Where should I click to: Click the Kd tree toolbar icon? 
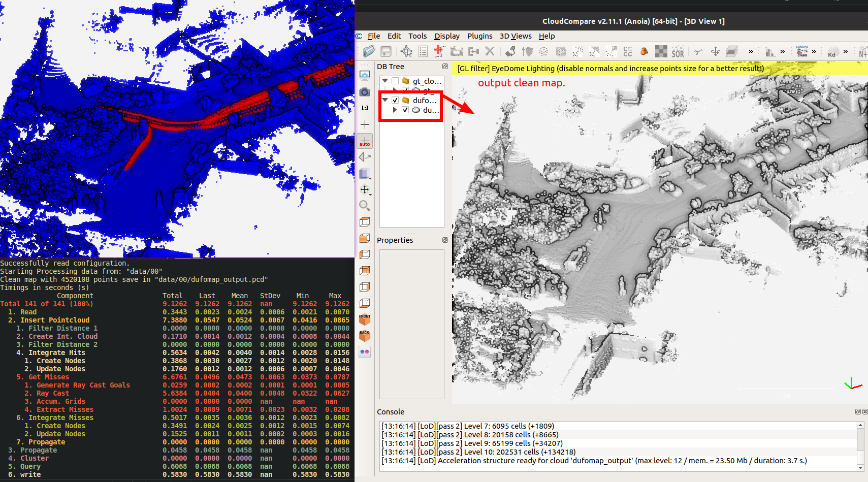(x=832, y=52)
